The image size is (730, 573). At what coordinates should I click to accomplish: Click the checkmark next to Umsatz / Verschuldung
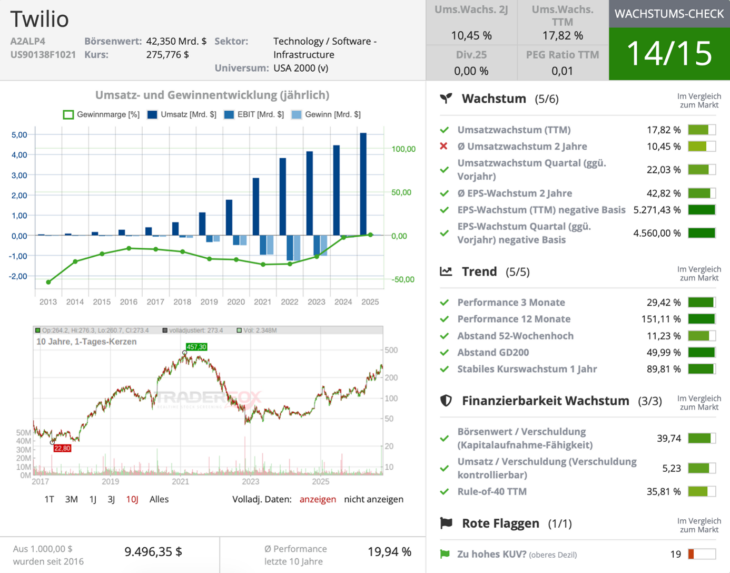point(444,468)
